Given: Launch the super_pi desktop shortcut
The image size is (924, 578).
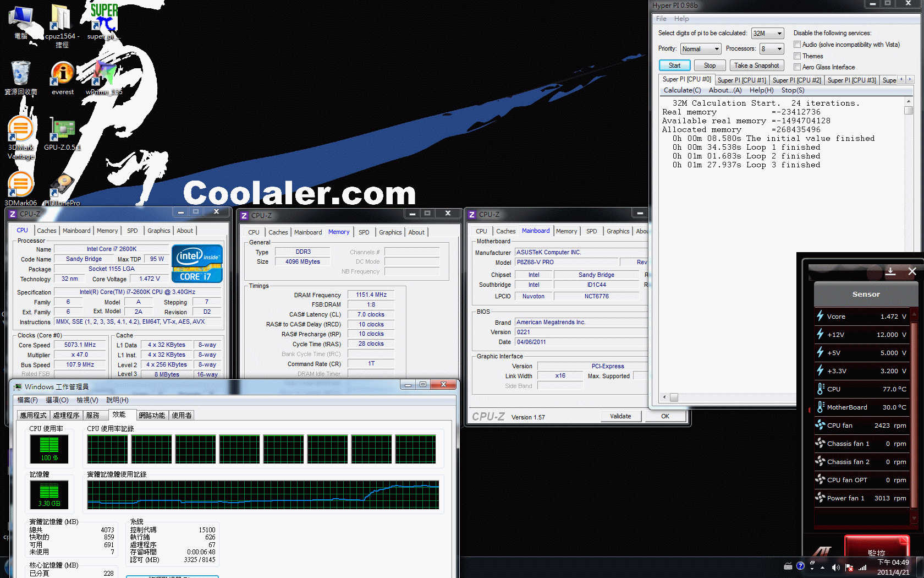Looking at the screenshot, I should pos(103,22).
